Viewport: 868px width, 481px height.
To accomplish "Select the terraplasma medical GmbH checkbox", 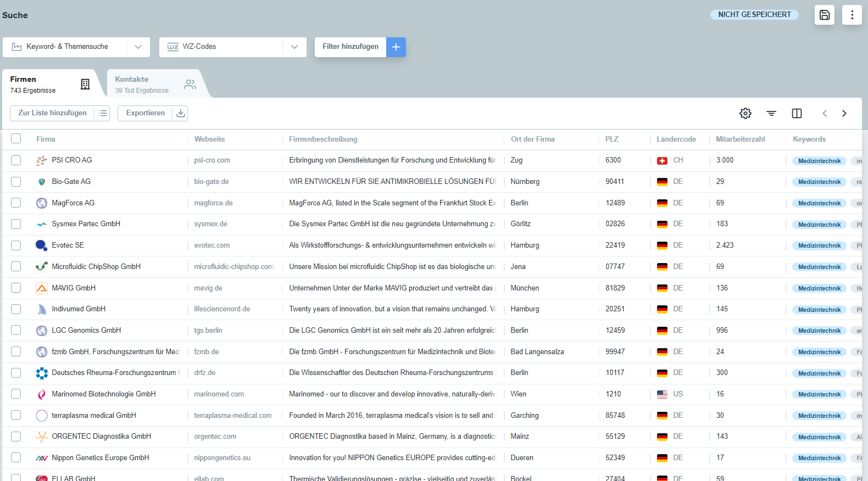I will click(x=16, y=415).
